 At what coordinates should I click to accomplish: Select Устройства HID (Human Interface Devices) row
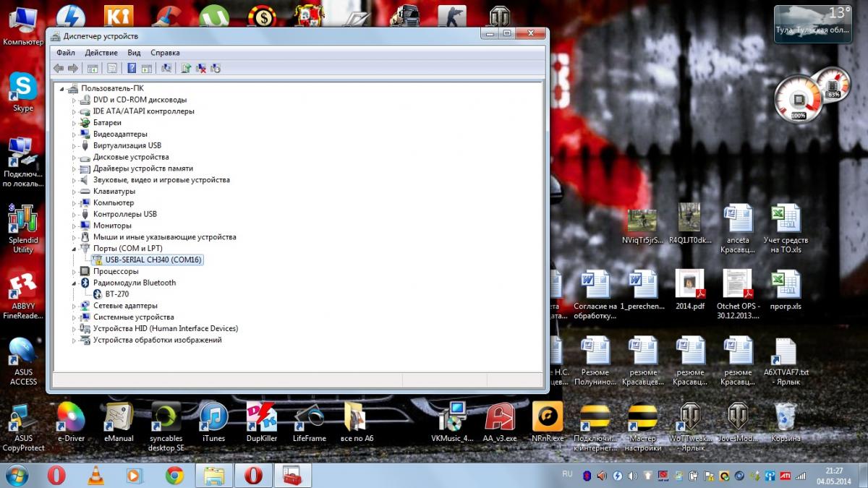pos(166,328)
